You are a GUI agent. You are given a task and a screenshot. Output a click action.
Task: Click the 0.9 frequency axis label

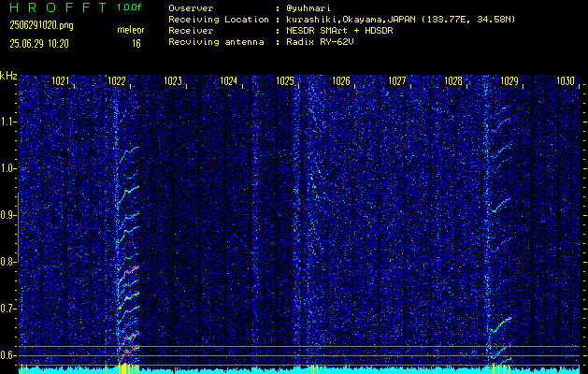pos(8,215)
